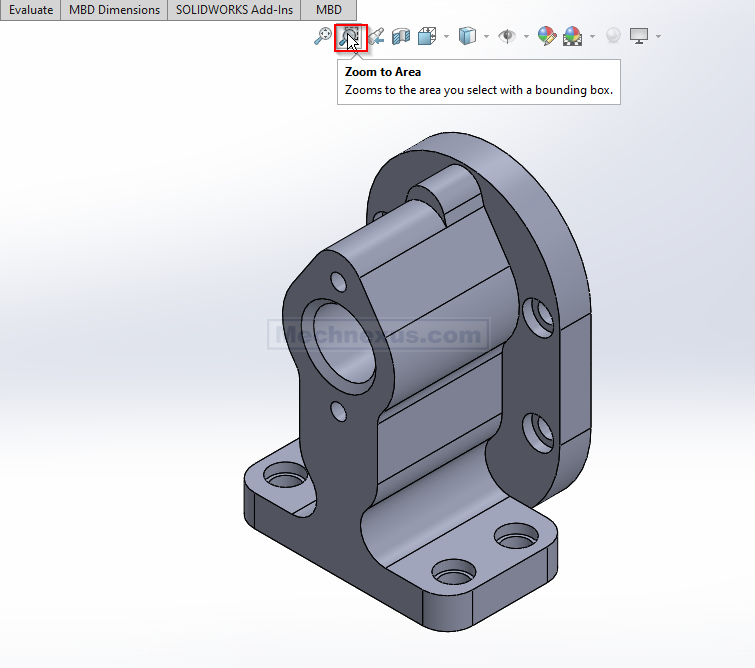Open Edit Appearance color ball icon
This screenshot has width=755, height=668.
546,37
